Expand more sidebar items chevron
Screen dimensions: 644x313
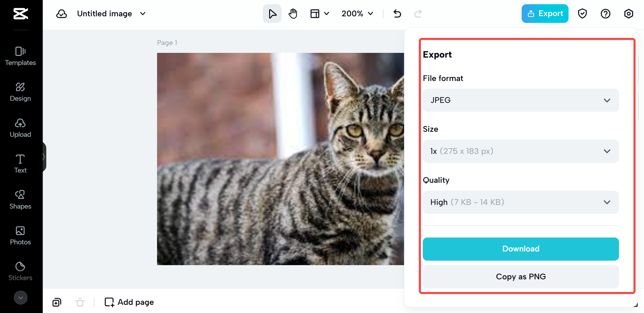pos(21,298)
